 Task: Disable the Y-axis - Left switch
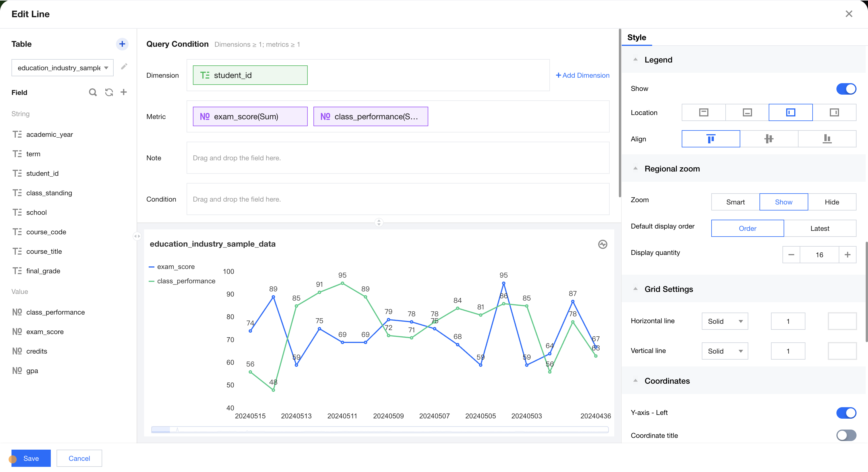click(846, 413)
